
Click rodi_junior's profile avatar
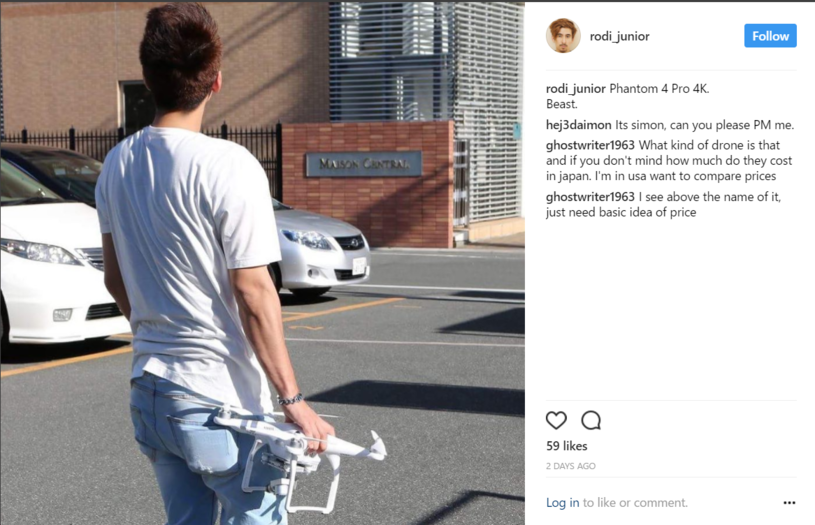click(563, 36)
